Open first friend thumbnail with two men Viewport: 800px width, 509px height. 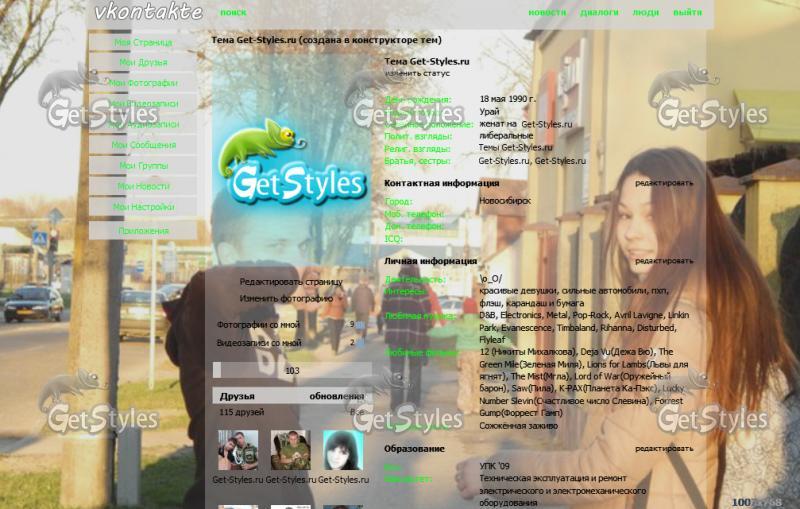(238, 450)
